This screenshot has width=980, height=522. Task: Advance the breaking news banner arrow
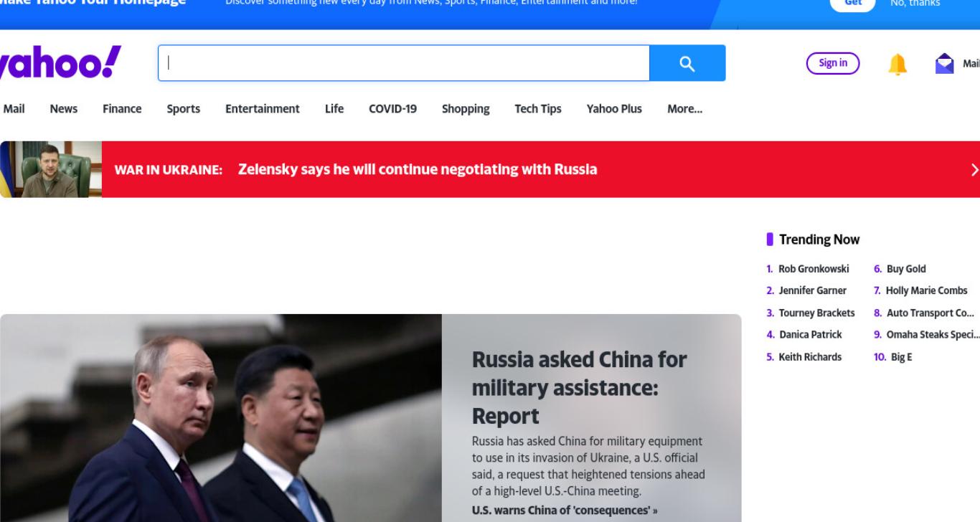974,170
